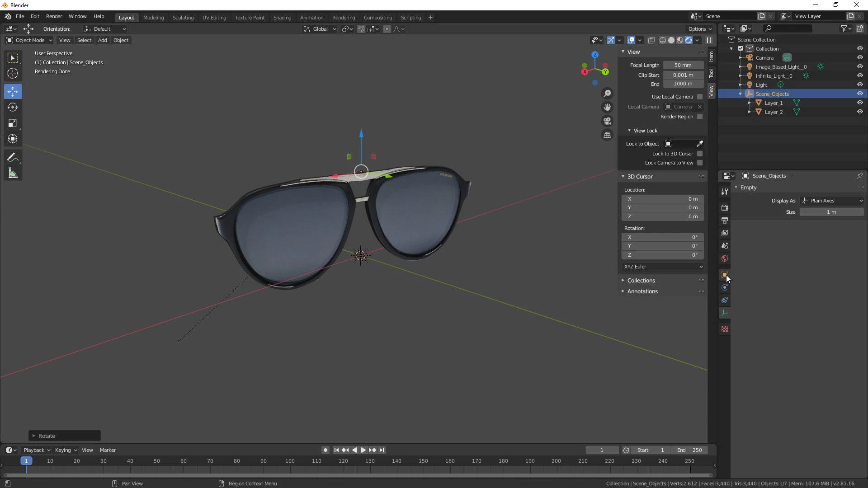This screenshot has height=488, width=868.
Task: Switch to the Shading workspace tab
Action: tap(282, 18)
